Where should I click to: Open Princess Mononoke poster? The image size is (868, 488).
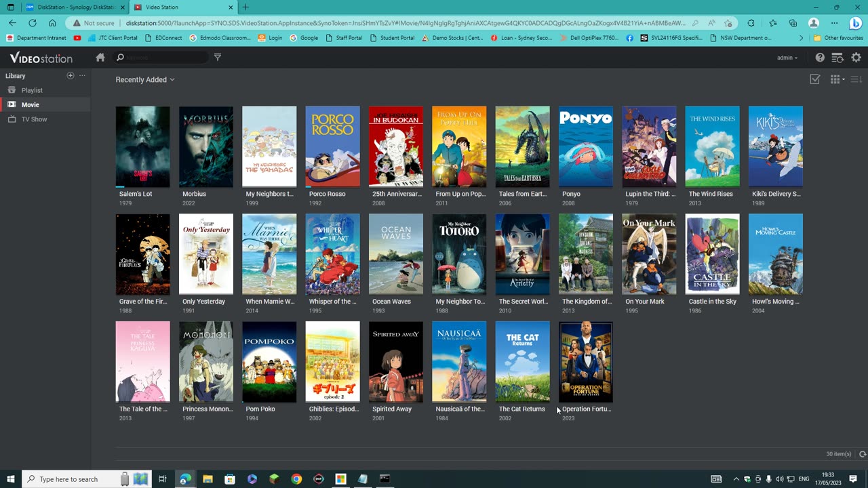click(x=205, y=362)
